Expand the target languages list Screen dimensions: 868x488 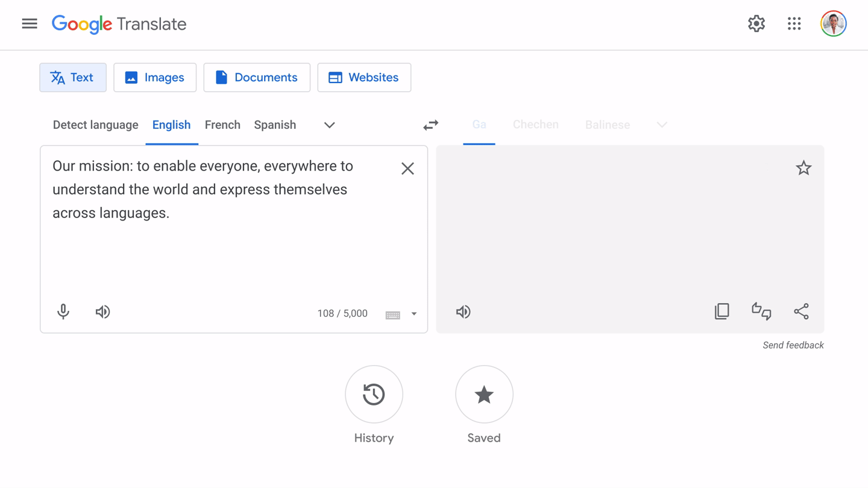[662, 125]
